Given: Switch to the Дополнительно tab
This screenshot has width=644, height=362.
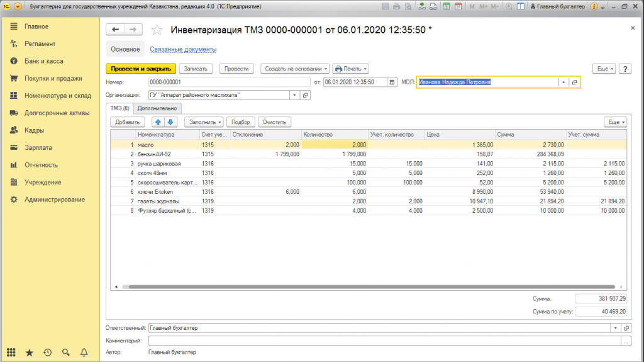Looking at the screenshot, I should tap(157, 108).
